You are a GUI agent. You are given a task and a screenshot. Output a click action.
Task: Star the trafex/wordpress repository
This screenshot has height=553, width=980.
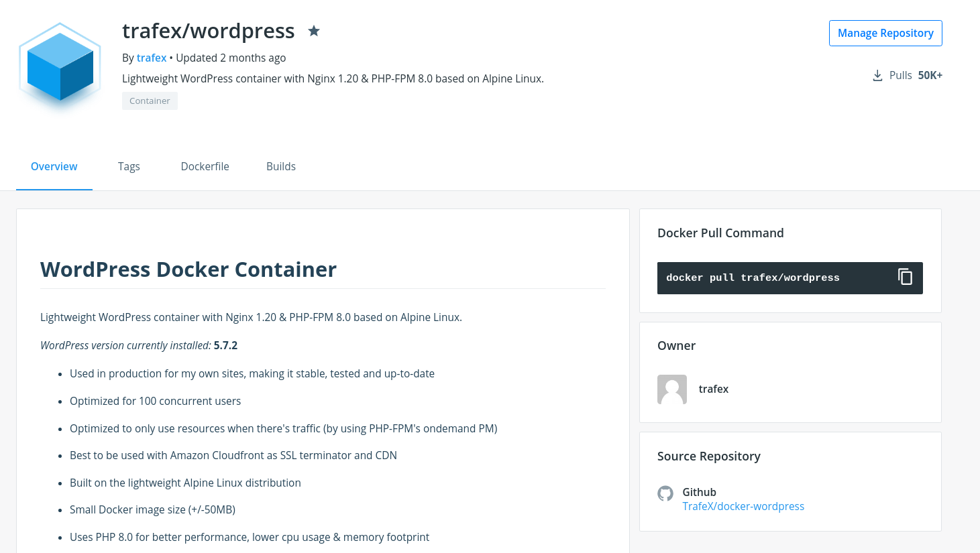click(314, 31)
